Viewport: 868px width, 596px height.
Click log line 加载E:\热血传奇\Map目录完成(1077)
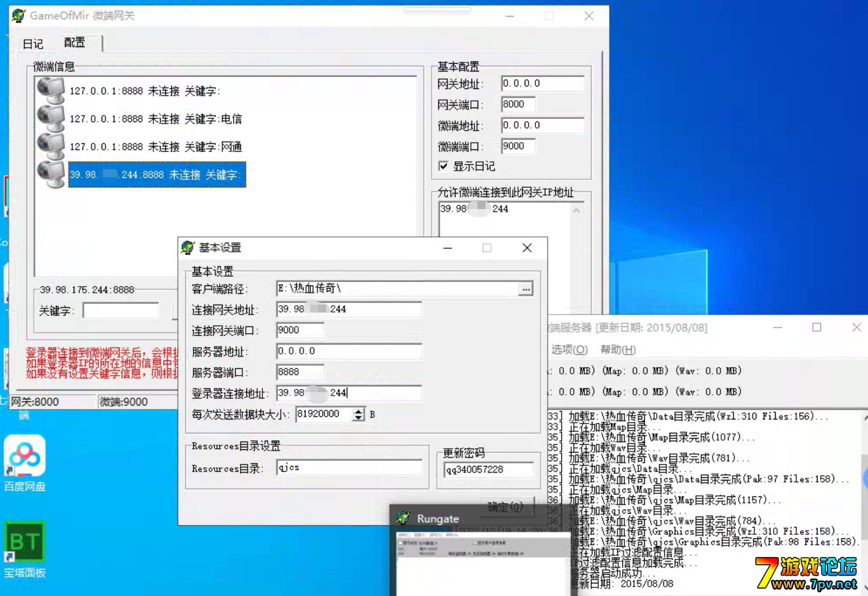click(x=661, y=438)
